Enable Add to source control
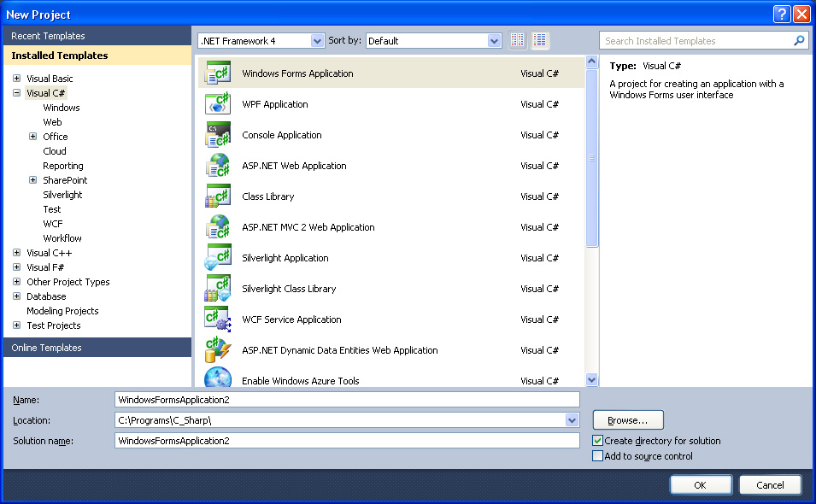816x504 pixels. tap(596, 456)
